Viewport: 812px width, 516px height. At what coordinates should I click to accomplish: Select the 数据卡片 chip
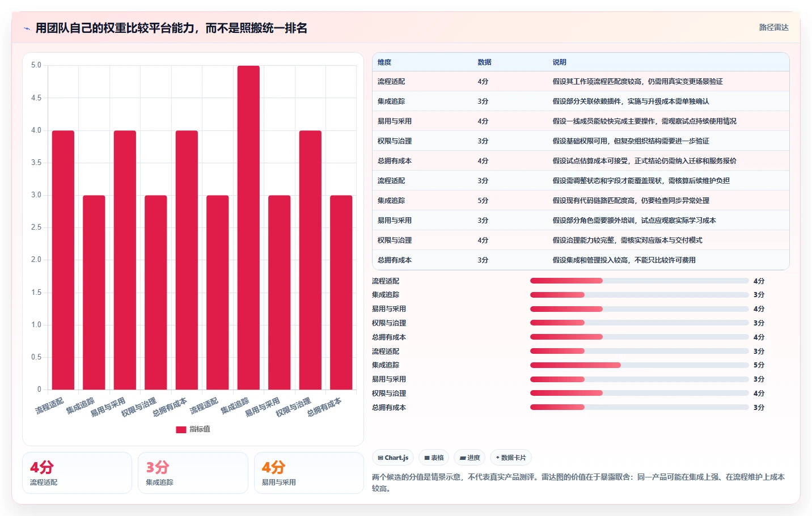tap(511, 458)
